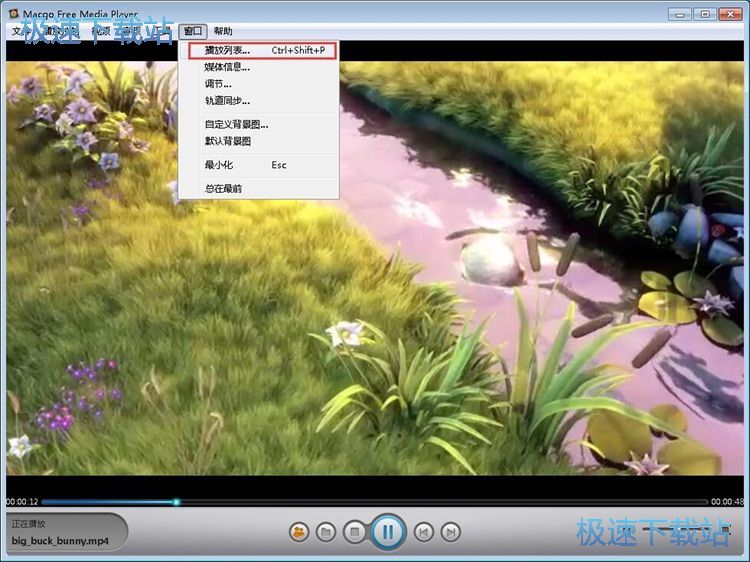Close the open 窗口 menu bar item
This screenshot has height=562, width=750.
(193, 31)
